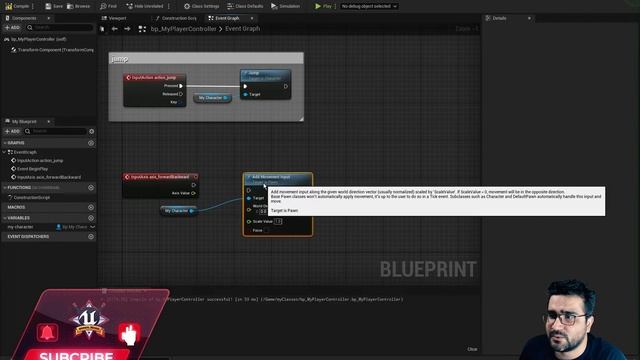Image resolution: width=640 pixels, height=360 pixels.
Task: Navigate forward in graph history
Action: point(127,29)
